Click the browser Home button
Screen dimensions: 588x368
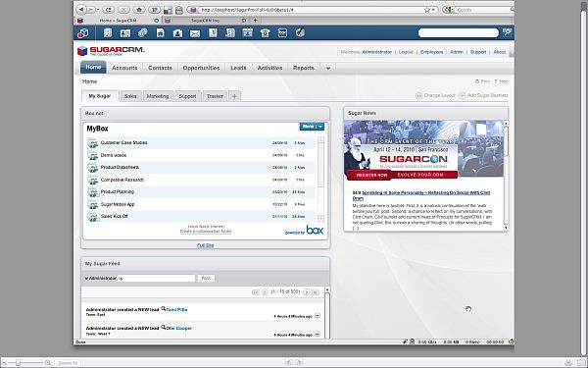(x=139, y=10)
